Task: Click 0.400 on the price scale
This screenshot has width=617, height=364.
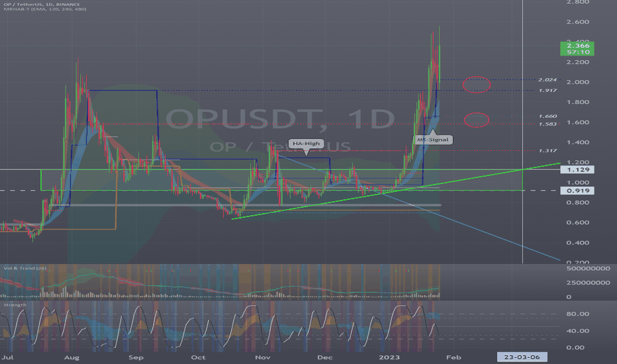Action: [x=578, y=243]
